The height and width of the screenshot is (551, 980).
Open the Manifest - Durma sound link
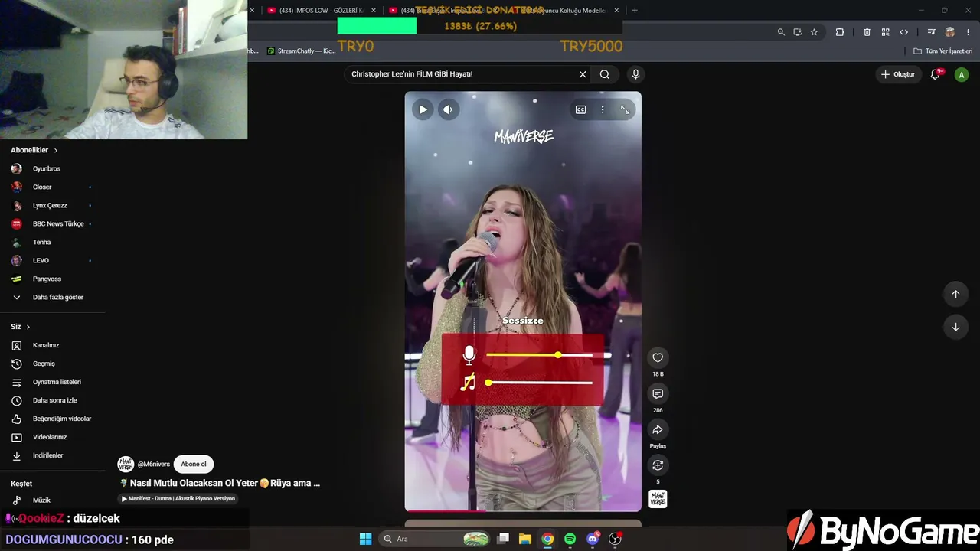tap(178, 498)
